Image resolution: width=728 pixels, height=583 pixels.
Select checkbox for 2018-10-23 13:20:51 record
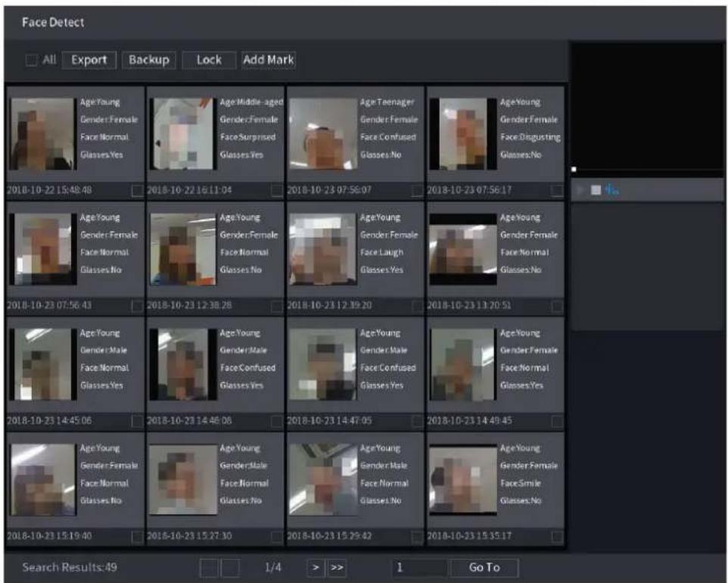point(557,306)
